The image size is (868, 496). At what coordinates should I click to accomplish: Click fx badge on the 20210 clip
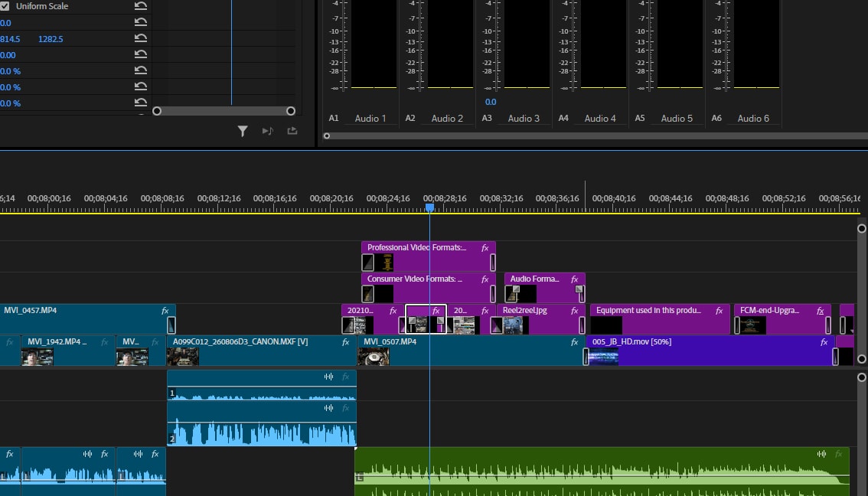(x=393, y=311)
